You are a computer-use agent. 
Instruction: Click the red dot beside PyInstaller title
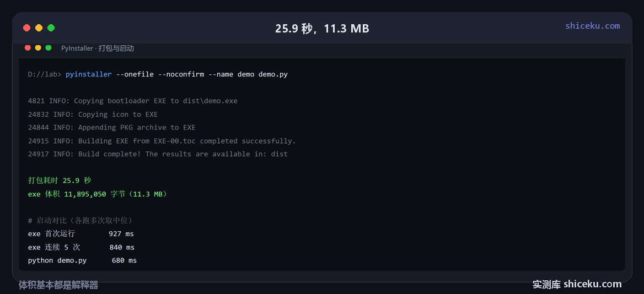28,47
